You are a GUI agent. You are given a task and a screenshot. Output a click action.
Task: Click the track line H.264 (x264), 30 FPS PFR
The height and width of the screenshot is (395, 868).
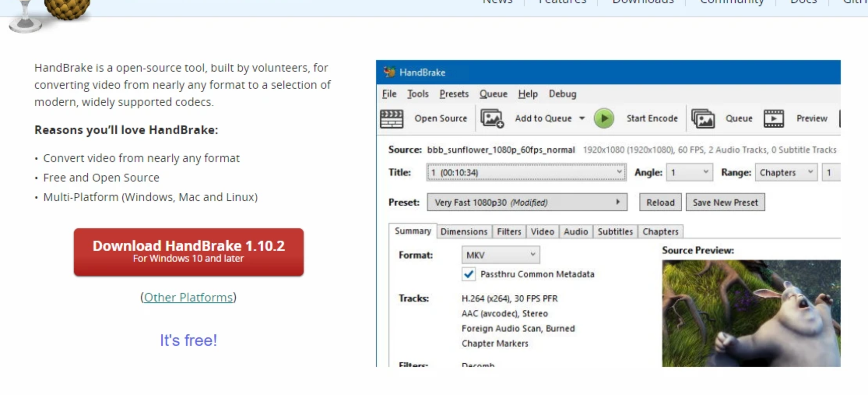[510, 298]
